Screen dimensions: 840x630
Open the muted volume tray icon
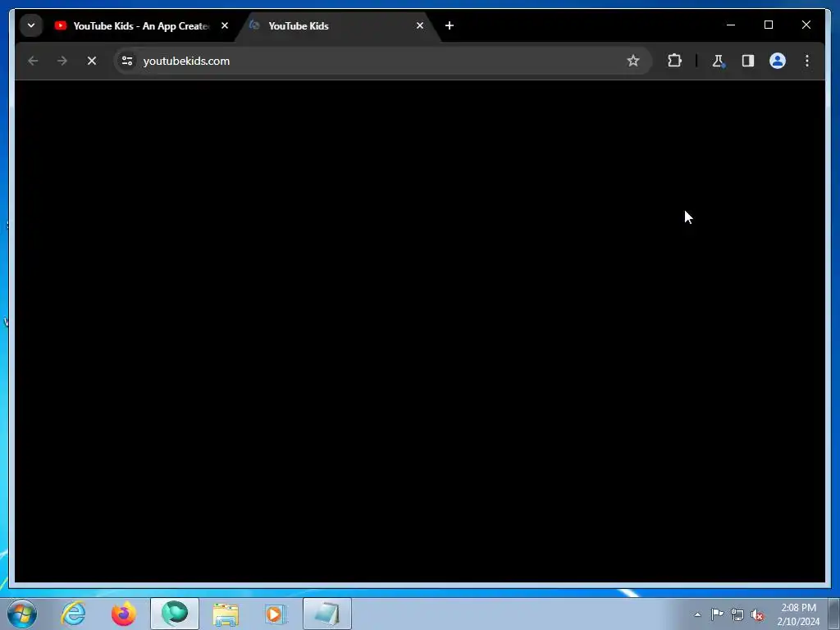click(757, 614)
